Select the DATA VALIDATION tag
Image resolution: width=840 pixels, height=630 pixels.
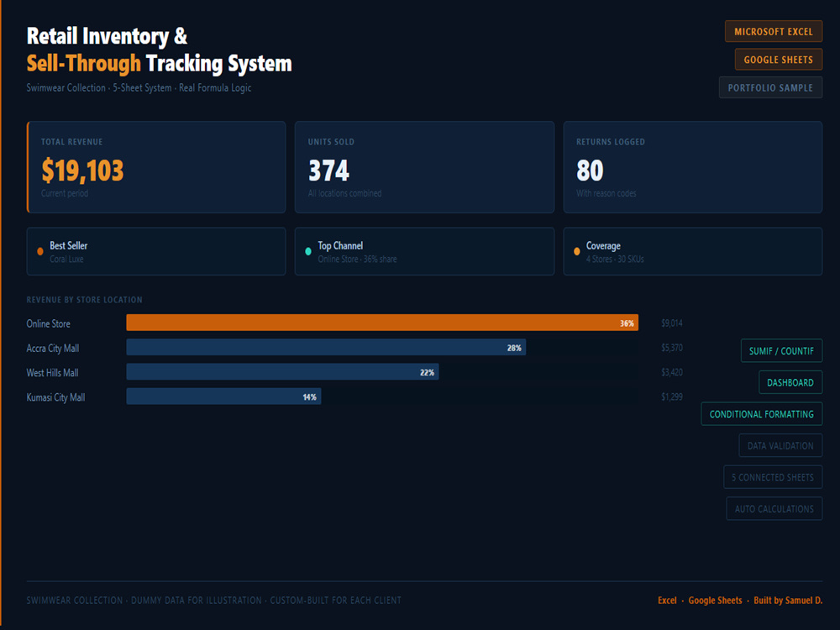tap(780, 446)
